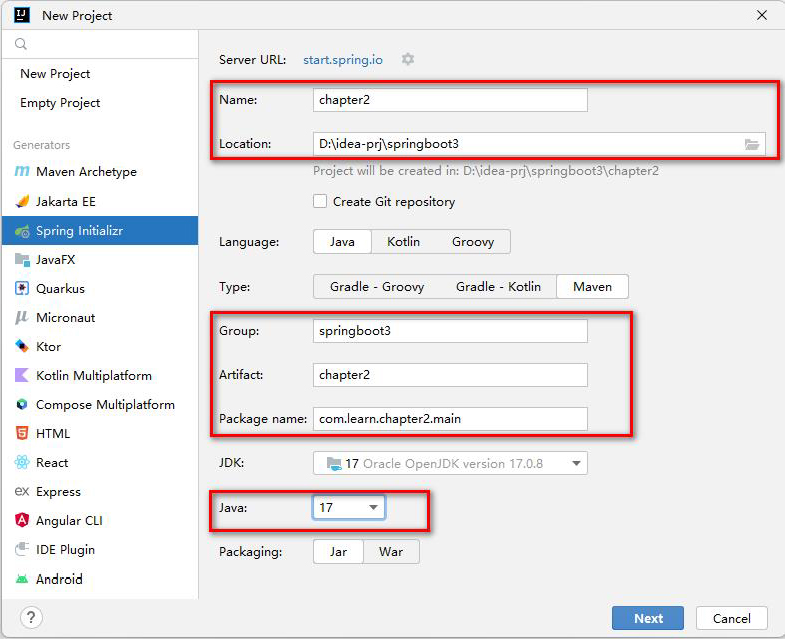Click the Compose Multiplatform icon
785x639 pixels.
22,404
